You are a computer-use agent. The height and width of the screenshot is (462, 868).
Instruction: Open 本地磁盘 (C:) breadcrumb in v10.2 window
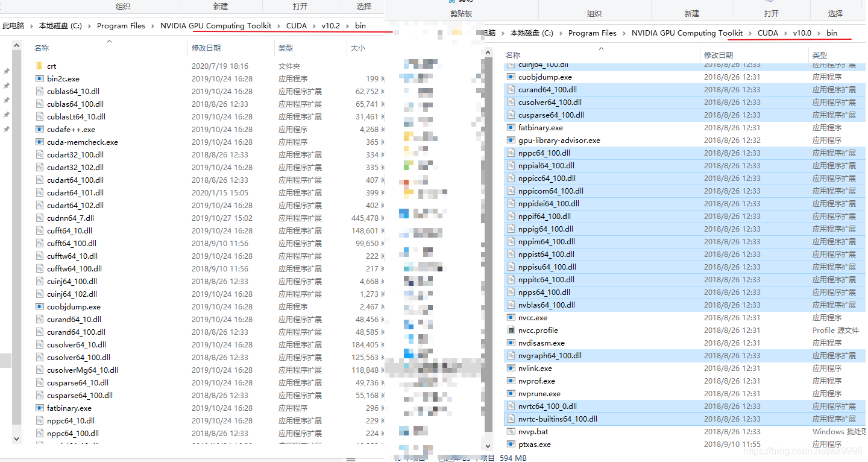click(60, 26)
